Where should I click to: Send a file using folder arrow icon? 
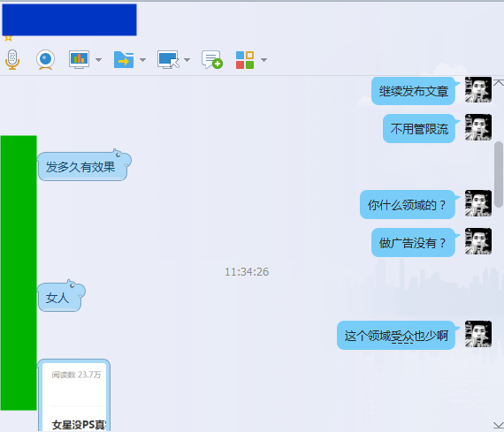(x=124, y=59)
